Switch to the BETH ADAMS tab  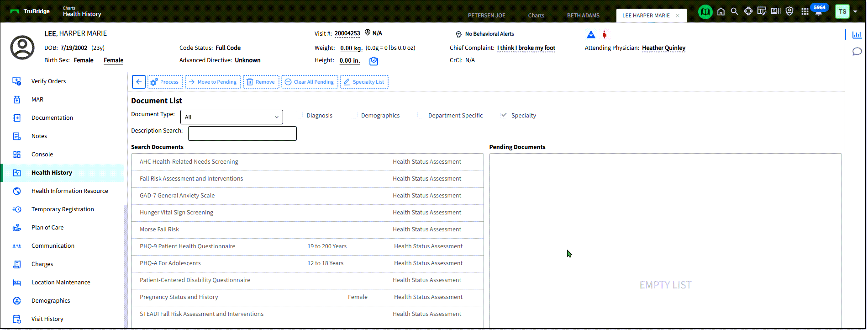point(583,16)
